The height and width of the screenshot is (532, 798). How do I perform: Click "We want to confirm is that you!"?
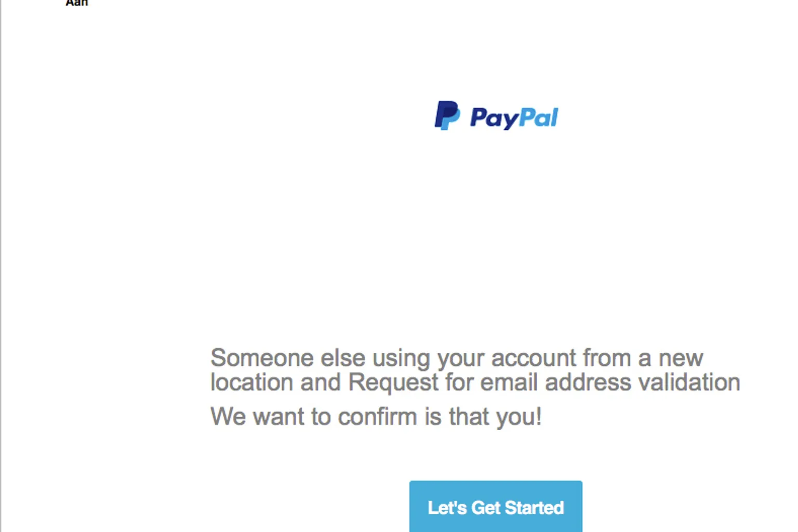point(376,417)
